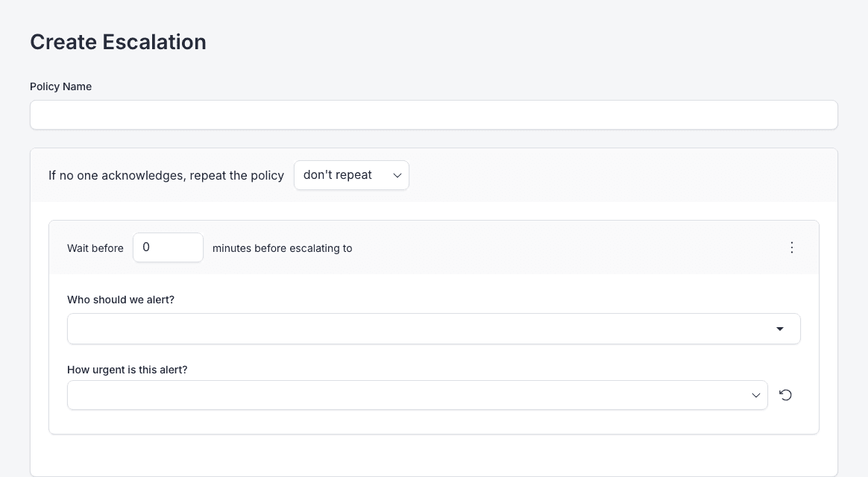Expand the "How urgent is this alert?" dropdown
Screen dimensions: 868x477
tap(418, 395)
